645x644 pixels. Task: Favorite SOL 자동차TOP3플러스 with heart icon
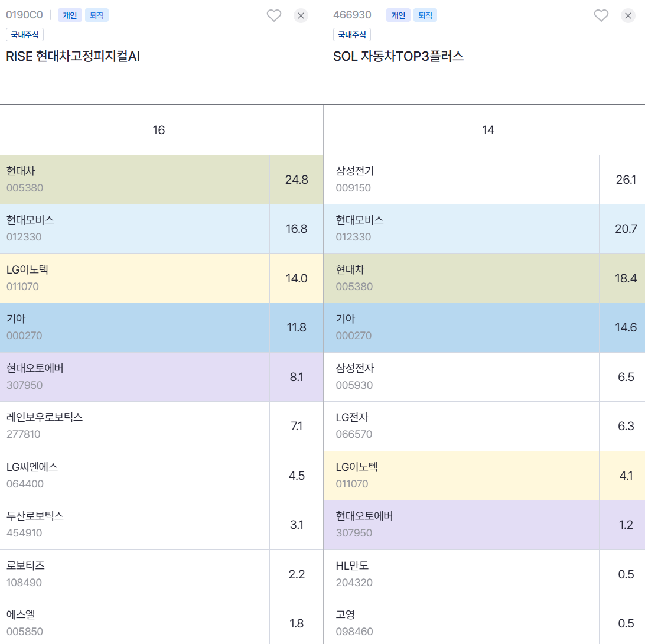[601, 15]
